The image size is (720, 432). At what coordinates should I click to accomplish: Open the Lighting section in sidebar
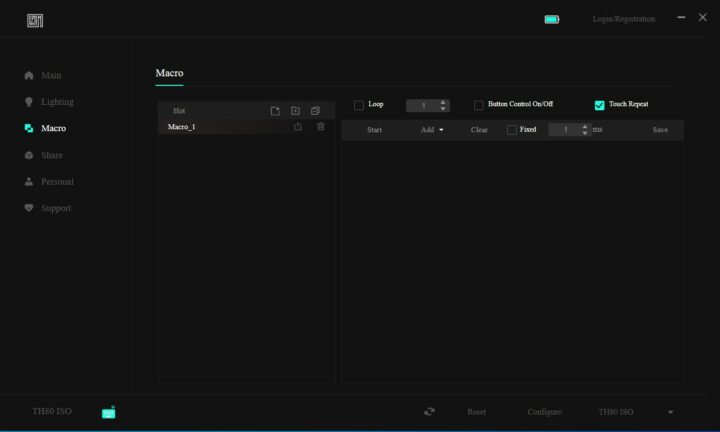(x=56, y=102)
